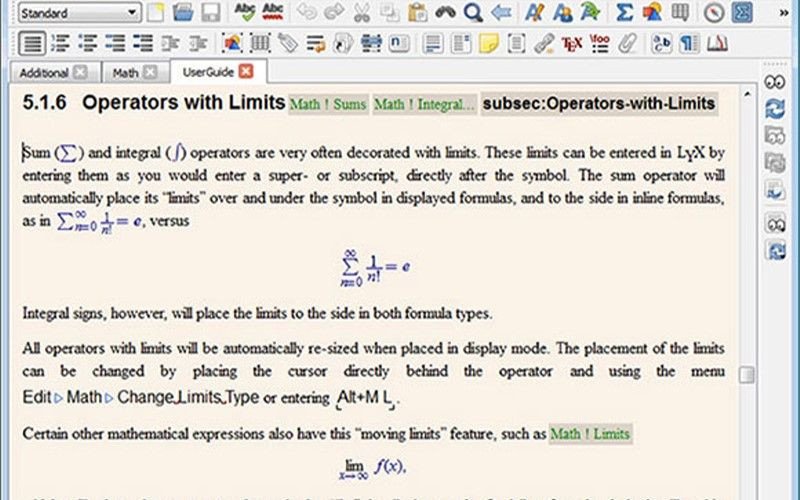Toggle the math toolbar icon at far right

click(741, 12)
